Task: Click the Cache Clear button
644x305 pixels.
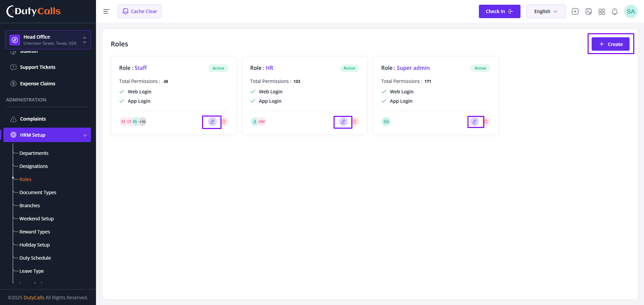Action: 140,11
